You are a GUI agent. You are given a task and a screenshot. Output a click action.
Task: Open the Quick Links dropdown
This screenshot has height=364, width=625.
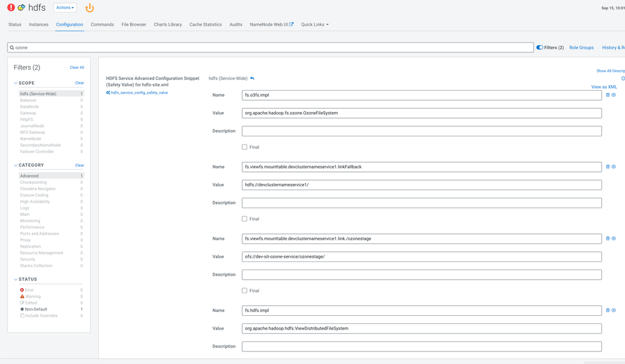coord(315,25)
